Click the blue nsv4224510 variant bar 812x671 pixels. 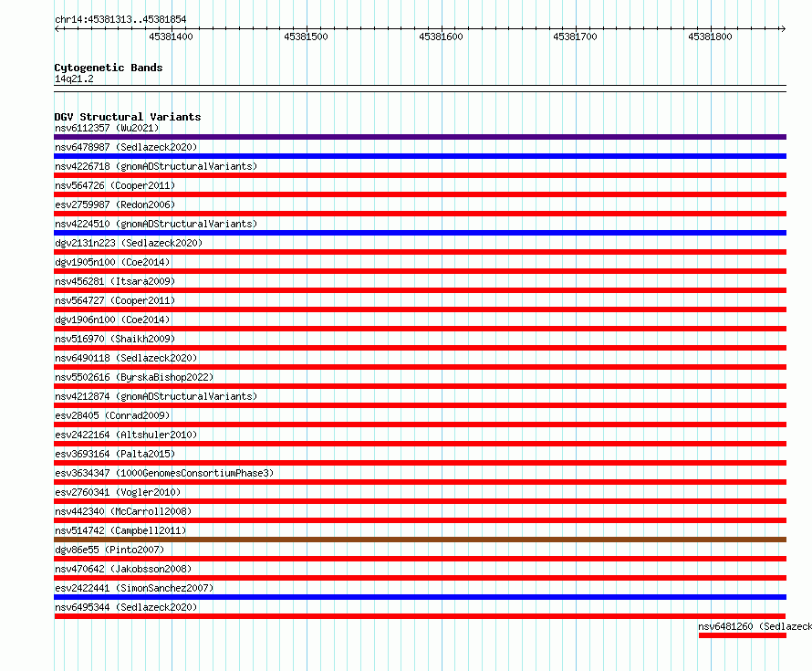coord(420,233)
